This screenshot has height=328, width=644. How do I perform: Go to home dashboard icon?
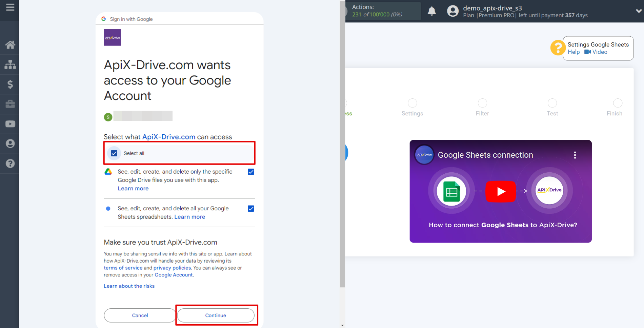pos(10,45)
